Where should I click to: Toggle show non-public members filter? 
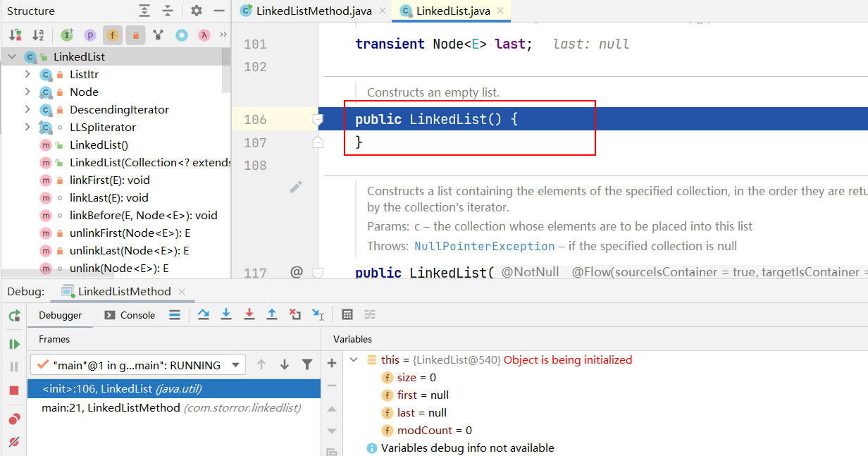(135, 35)
